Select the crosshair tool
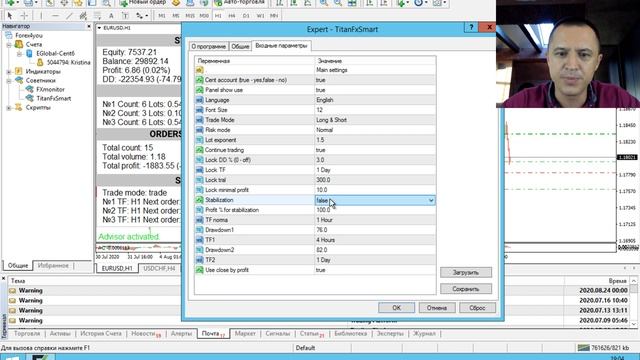The image size is (640, 360). tap(24, 16)
